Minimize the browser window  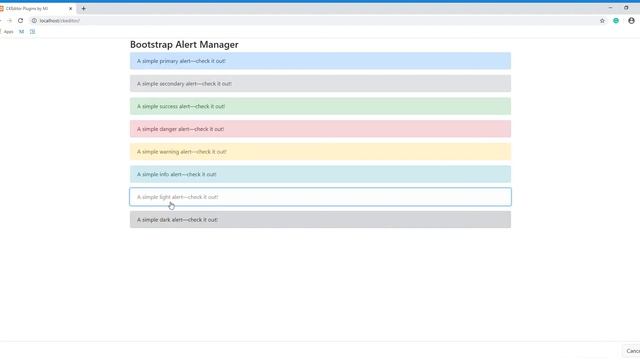(x=610, y=8)
